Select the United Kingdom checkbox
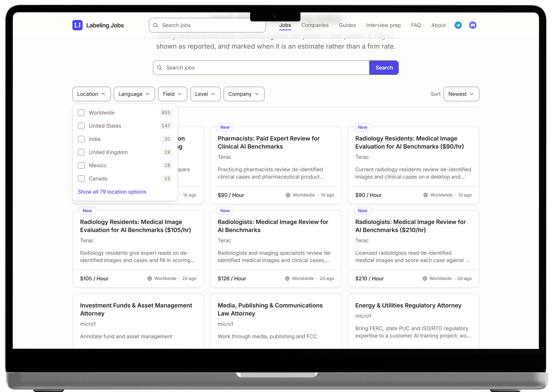553x392 pixels. [x=81, y=152]
